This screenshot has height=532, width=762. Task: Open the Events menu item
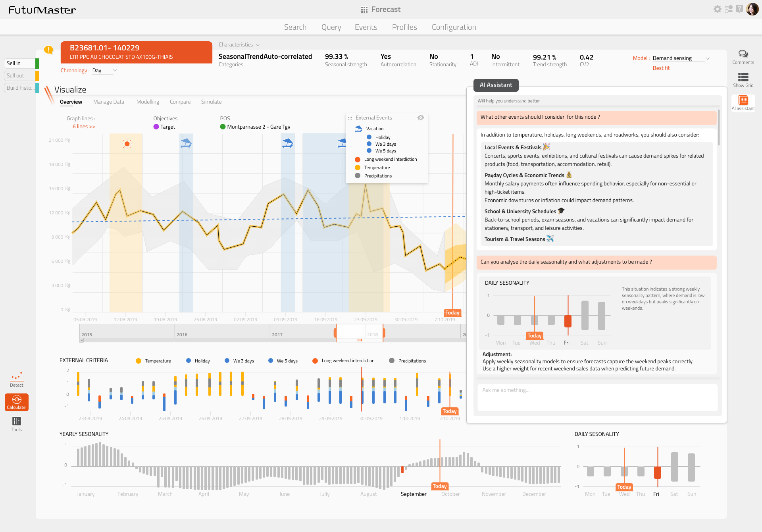(366, 27)
